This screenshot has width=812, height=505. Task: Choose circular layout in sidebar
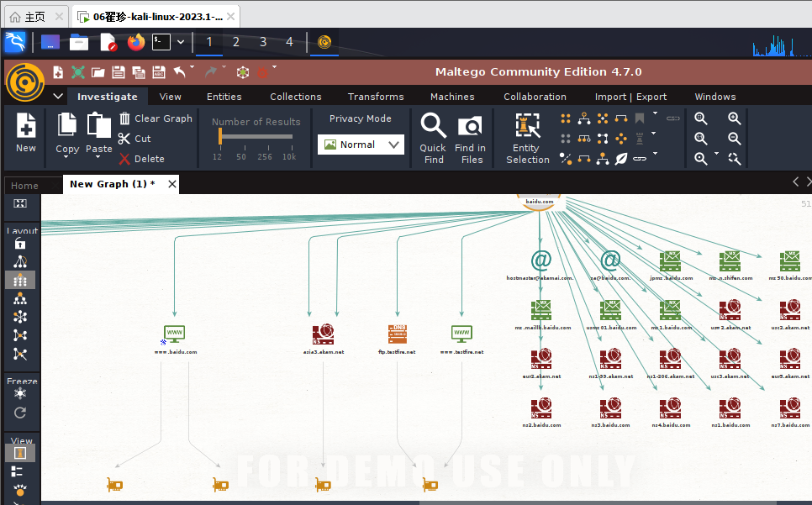[x=20, y=317]
